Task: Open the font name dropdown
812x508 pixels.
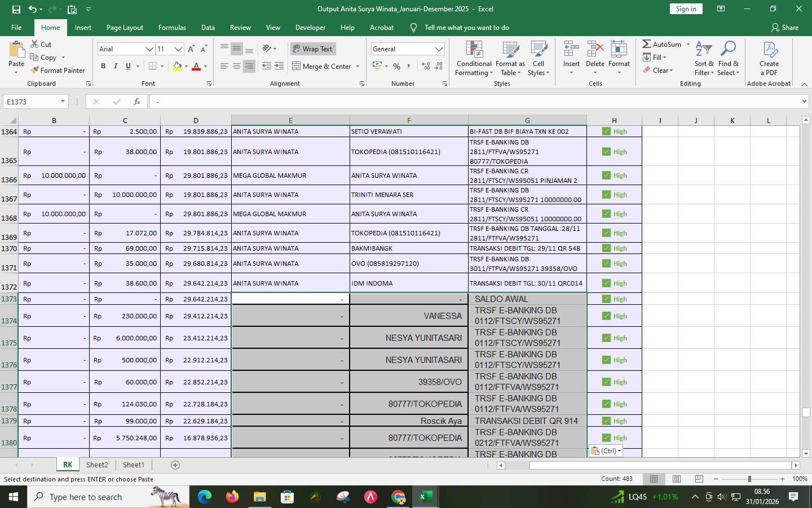Action: tap(150, 49)
